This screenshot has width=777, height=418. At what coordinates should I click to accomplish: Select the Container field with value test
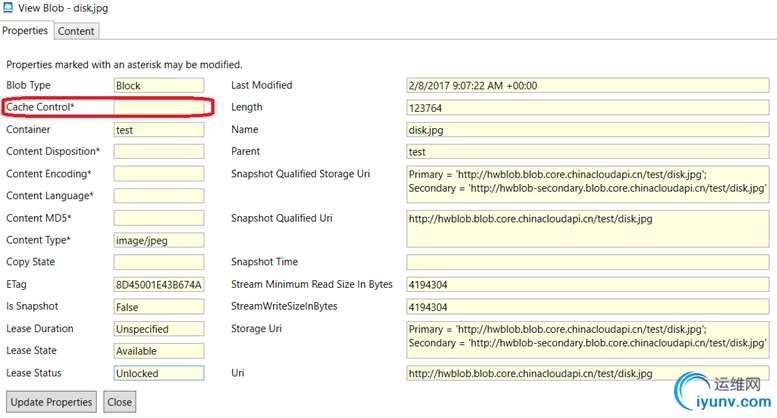pos(158,130)
